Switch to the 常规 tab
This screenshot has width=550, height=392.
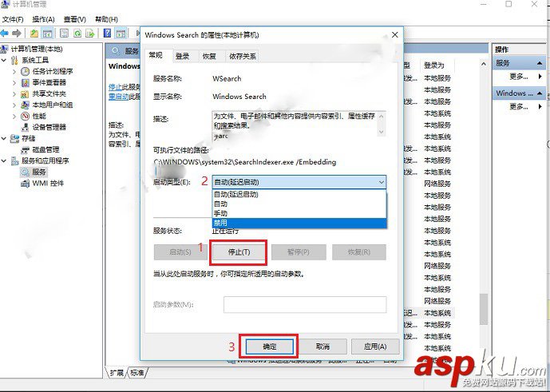pos(156,55)
